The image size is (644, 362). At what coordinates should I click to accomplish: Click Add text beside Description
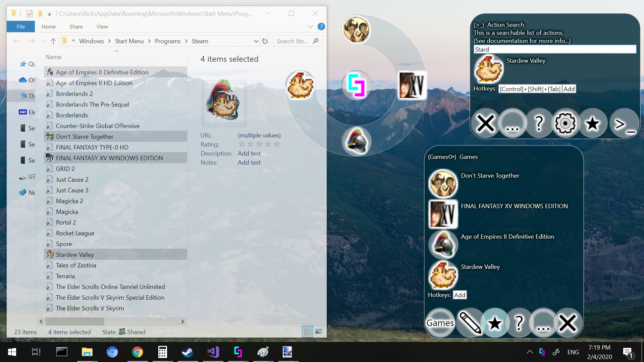point(249,153)
